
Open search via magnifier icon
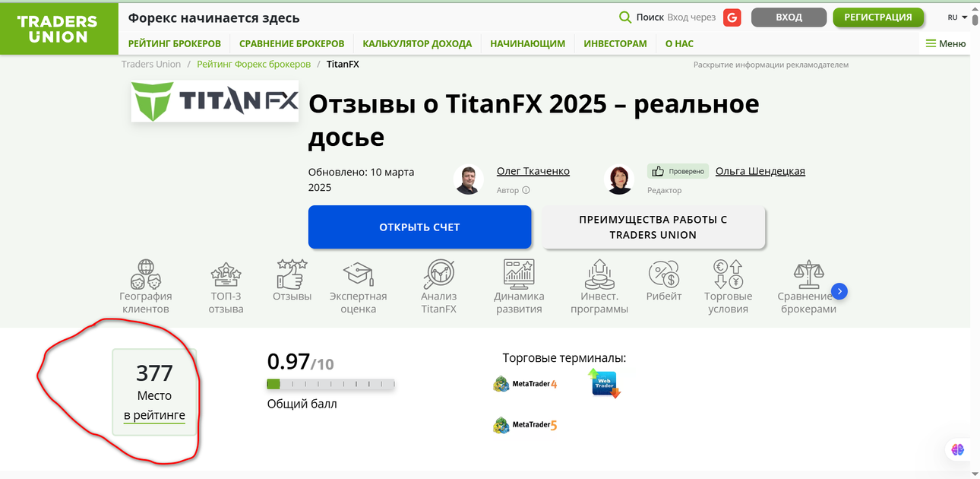pyautogui.click(x=625, y=17)
